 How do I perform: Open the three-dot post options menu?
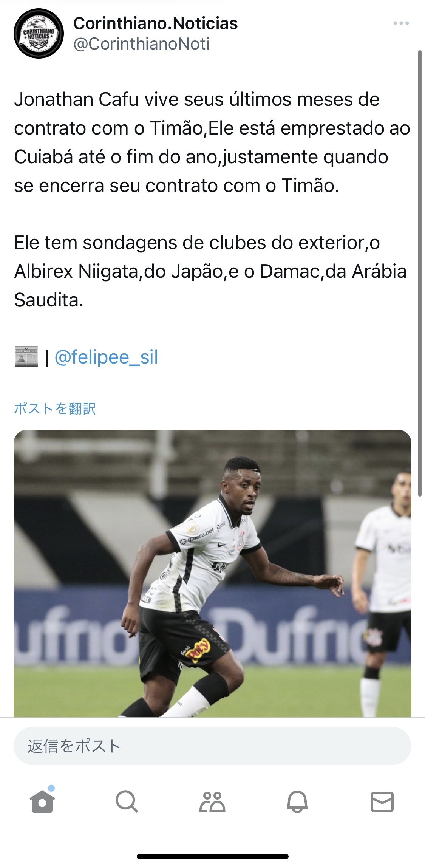(x=401, y=23)
